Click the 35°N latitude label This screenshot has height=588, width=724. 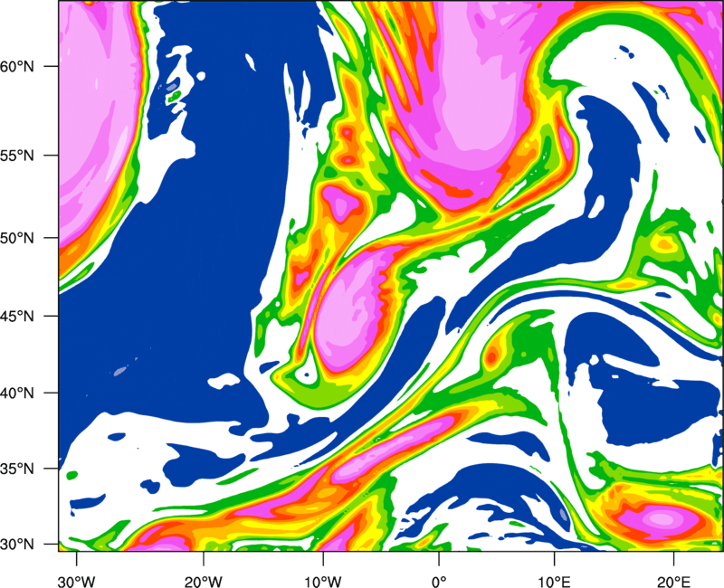[17, 469]
